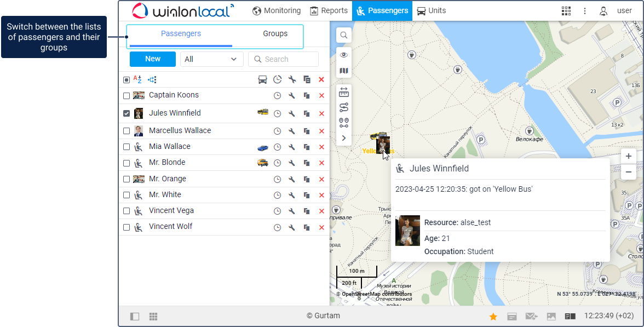644x327 pixels.
Task: Click the clock icon for Vincent Wolf
Action: click(277, 228)
